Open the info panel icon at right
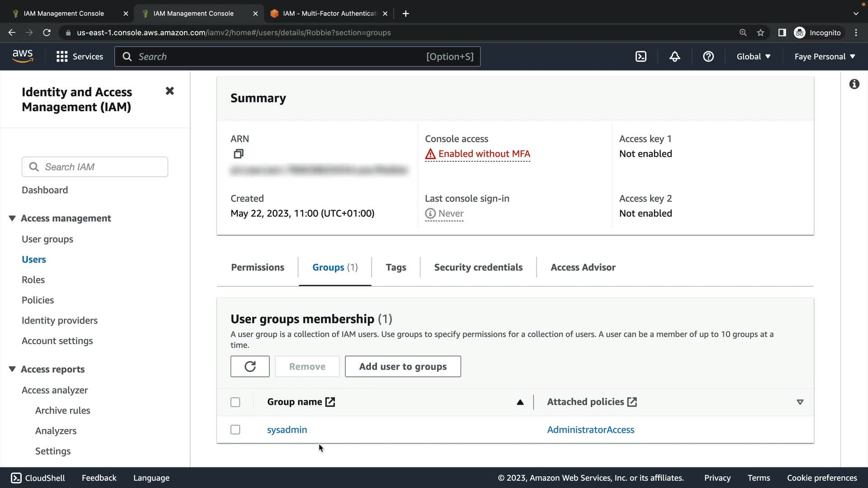This screenshot has height=488, width=868. click(x=854, y=84)
